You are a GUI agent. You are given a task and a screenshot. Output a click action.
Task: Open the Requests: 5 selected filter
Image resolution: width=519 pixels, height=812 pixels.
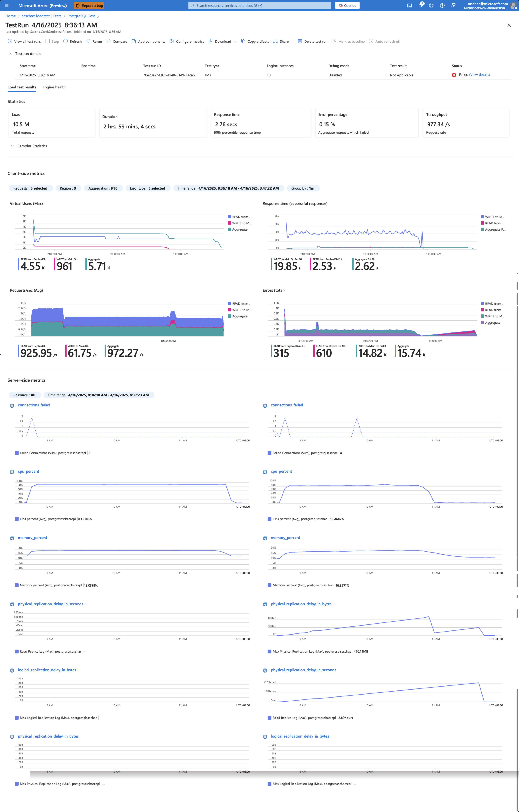tap(31, 188)
